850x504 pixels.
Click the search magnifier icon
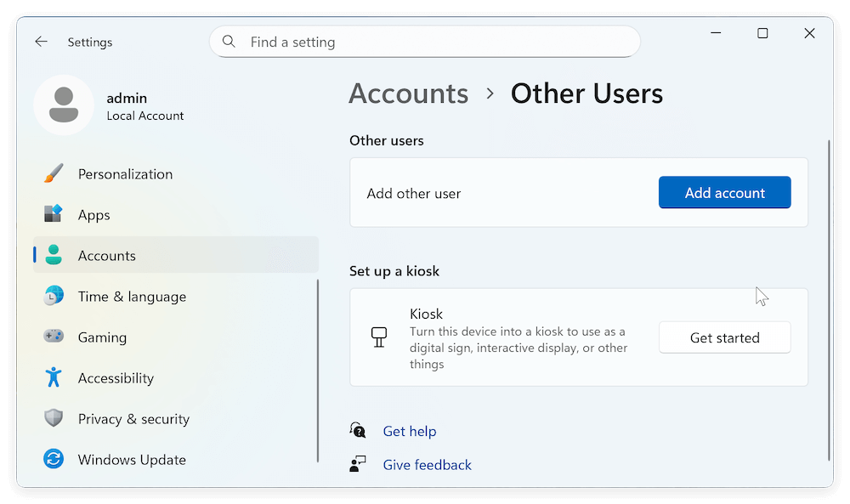click(x=229, y=42)
